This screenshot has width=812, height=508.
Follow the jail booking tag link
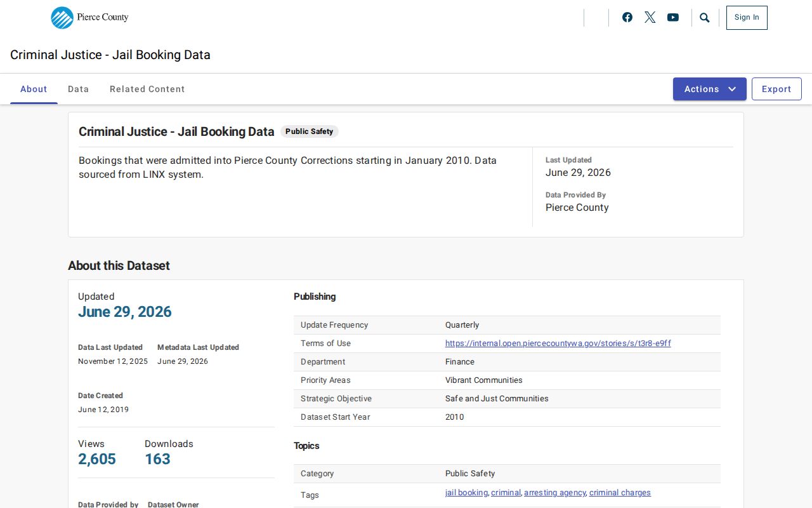pyautogui.click(x=466, y=493)
